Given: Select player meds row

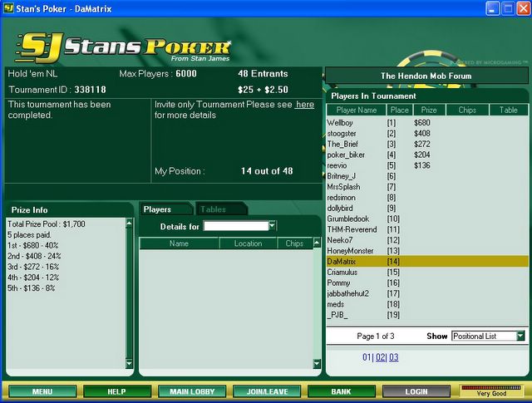Looking at the screenshot, I should (427, 304).
